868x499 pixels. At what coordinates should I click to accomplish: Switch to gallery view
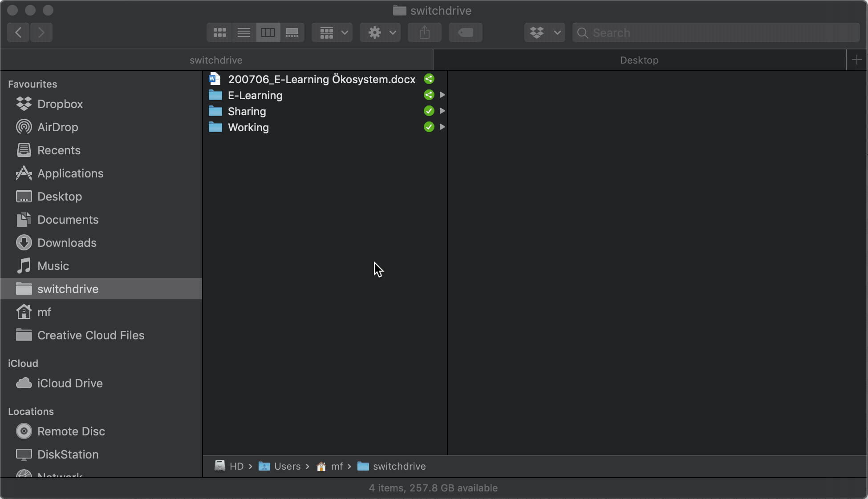coord(292,32)
